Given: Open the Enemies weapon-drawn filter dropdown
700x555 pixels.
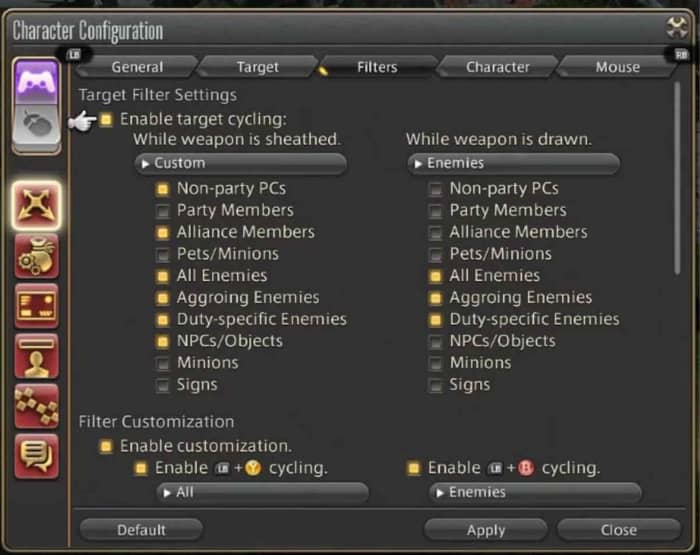Looking at the screenshot, I should [513, 163].
